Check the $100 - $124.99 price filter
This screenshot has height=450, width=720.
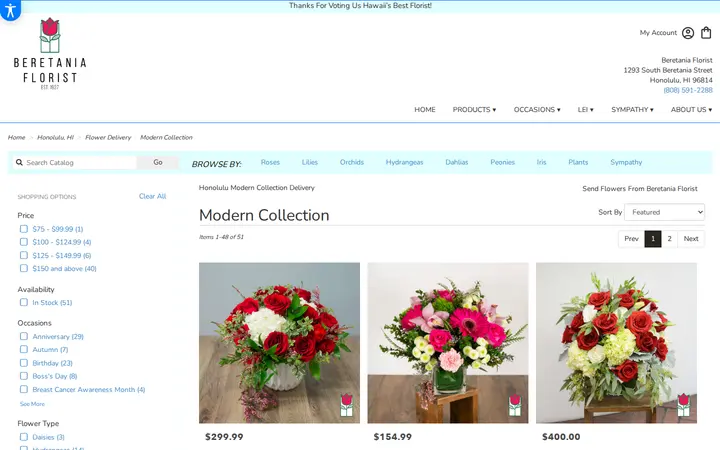(24, 242)
